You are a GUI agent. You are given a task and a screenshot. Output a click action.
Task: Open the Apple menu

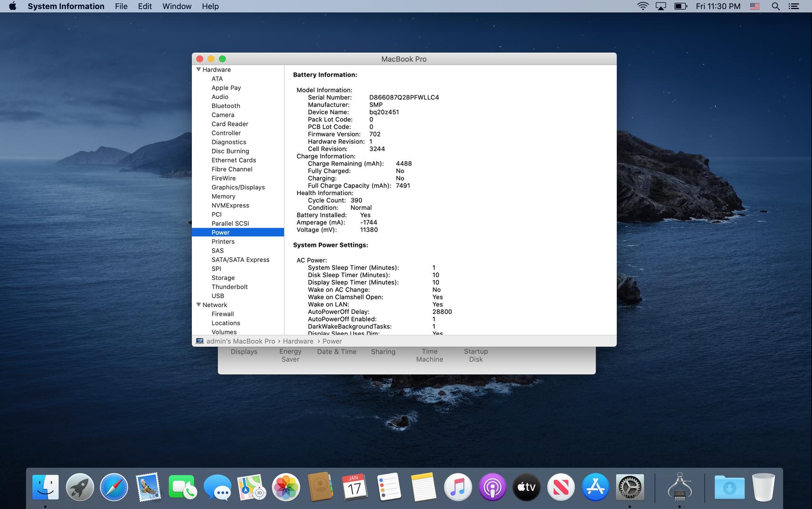click(x=12, y=6)
